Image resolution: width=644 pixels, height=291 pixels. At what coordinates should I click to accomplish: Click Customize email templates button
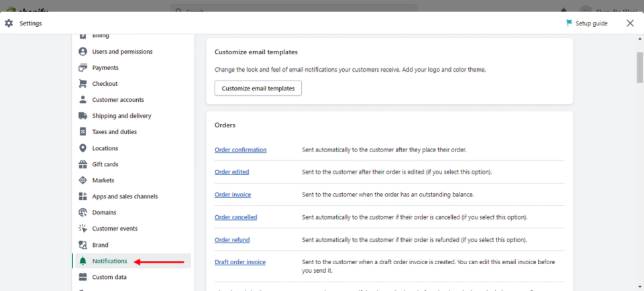[258, 89]
